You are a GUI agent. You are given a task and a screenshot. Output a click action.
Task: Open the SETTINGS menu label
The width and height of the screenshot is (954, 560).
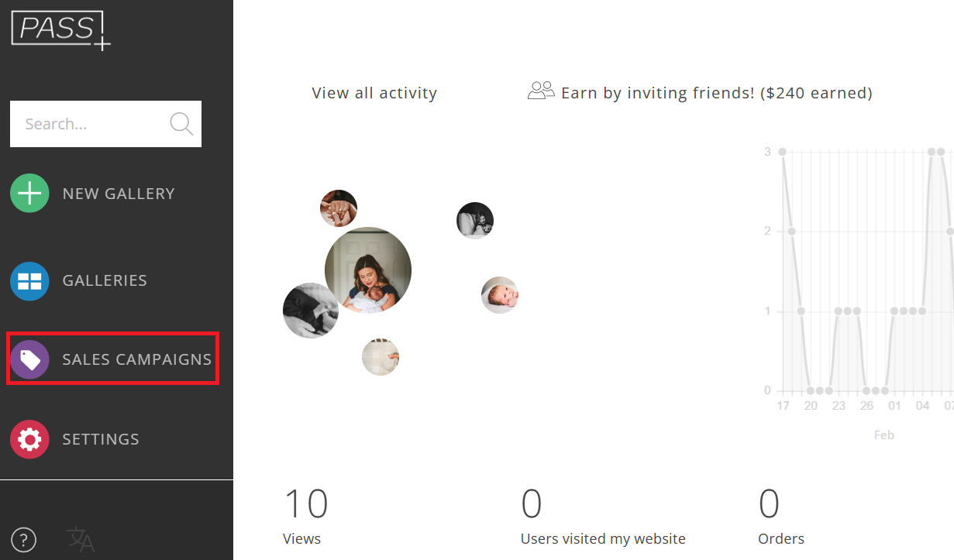coord(101,439)
